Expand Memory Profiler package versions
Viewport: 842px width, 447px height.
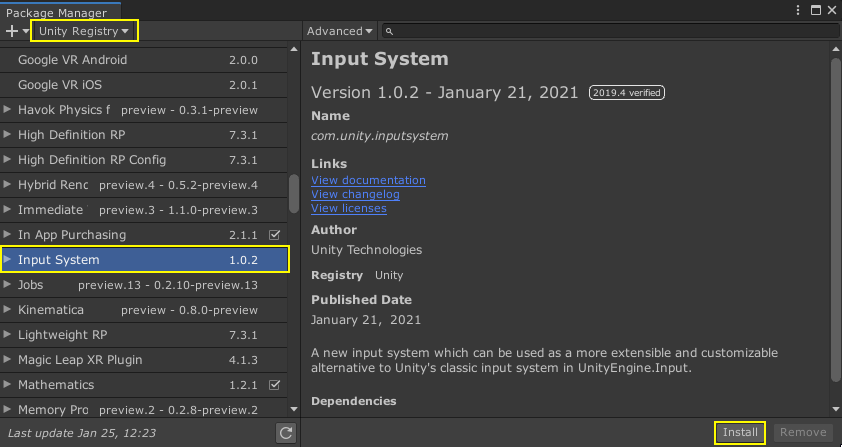pyautogui.click(x=7, y=409)
